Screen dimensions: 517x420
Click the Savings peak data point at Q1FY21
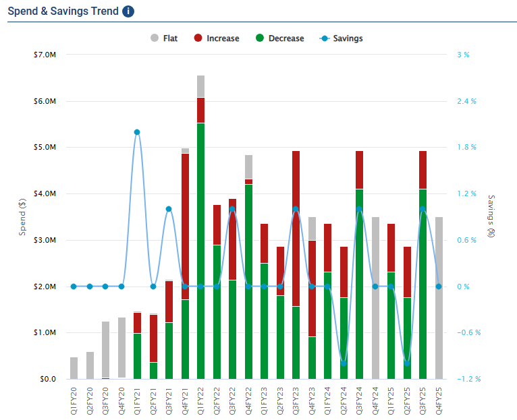(x=137, y=132)
